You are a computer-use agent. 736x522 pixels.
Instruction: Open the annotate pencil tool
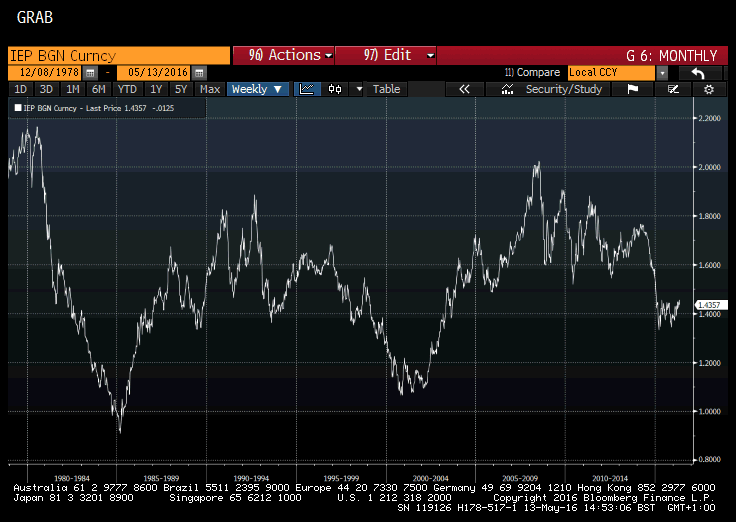(674, 89)
